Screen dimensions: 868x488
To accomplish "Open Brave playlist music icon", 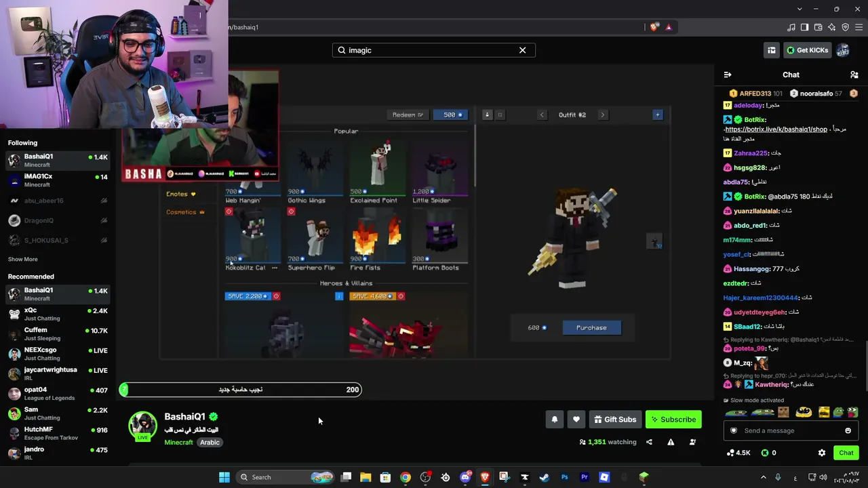I will [791, 27].
